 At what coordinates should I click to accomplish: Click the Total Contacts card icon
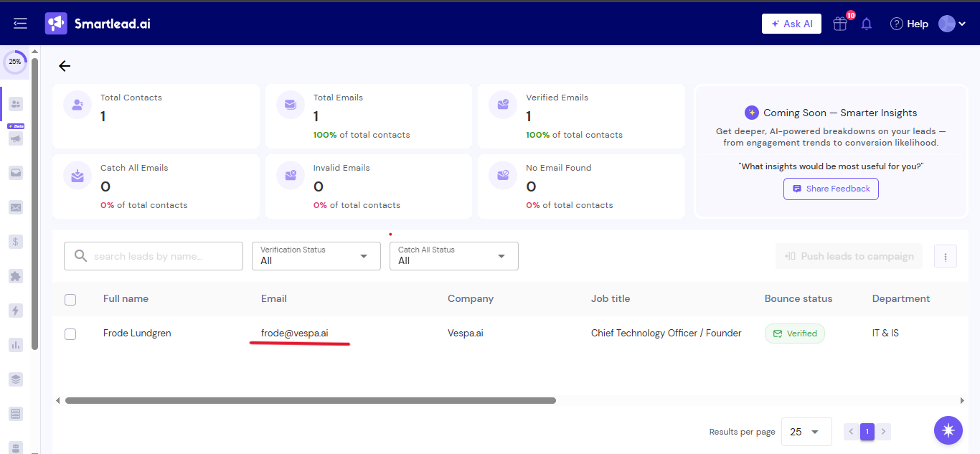77,105
